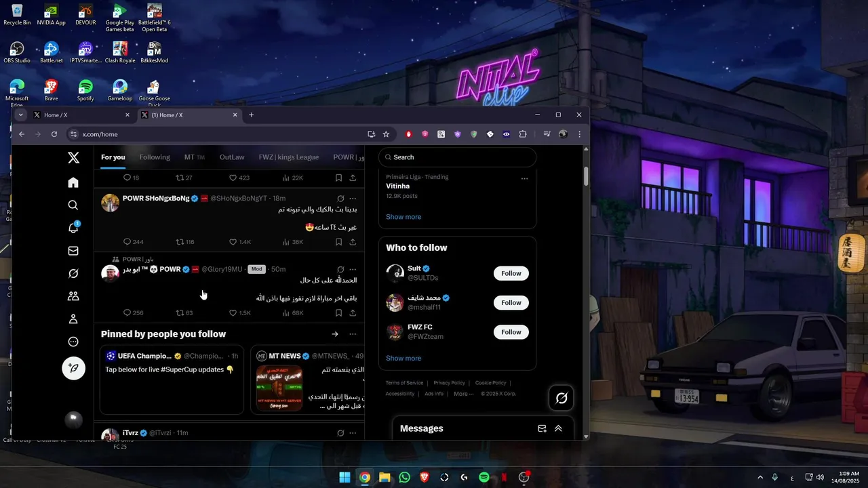
Task: Open OBS Studio desktop shortcut
Action: 17,53
